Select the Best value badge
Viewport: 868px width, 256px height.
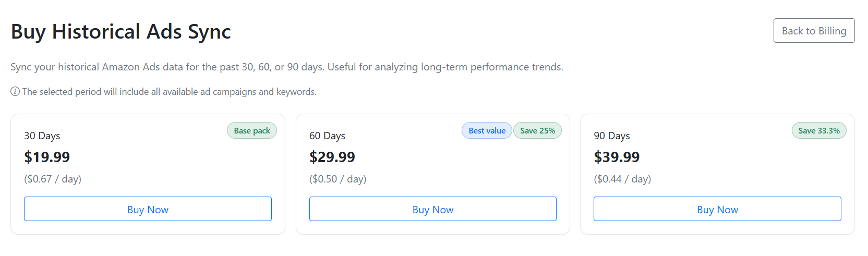pos(487,131)
